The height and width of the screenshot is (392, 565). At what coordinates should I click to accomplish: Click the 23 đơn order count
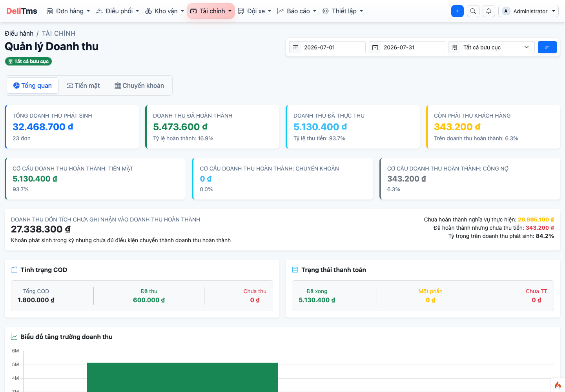22,138
